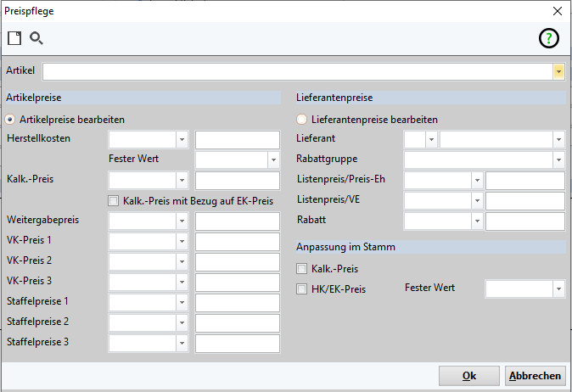Open the Rabattgruppe dropdown
This screenshot has height=392, width=572.
click(x=558, y=160)
